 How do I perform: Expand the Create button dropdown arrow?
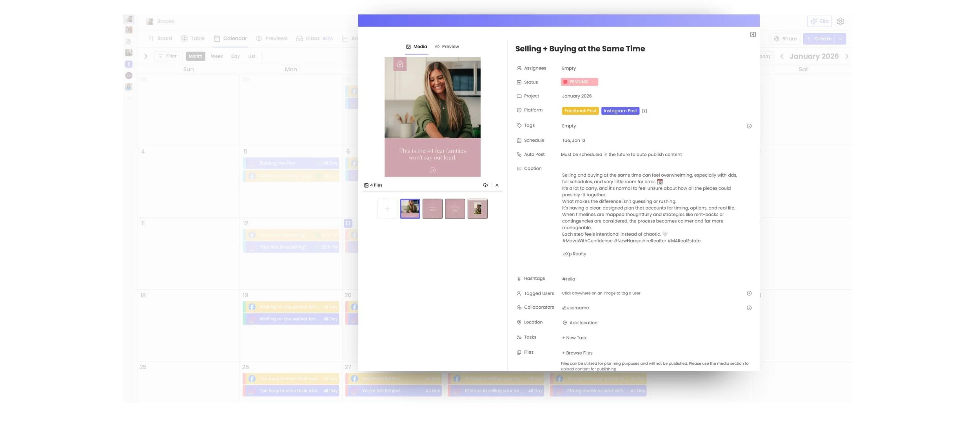point(840,39)
